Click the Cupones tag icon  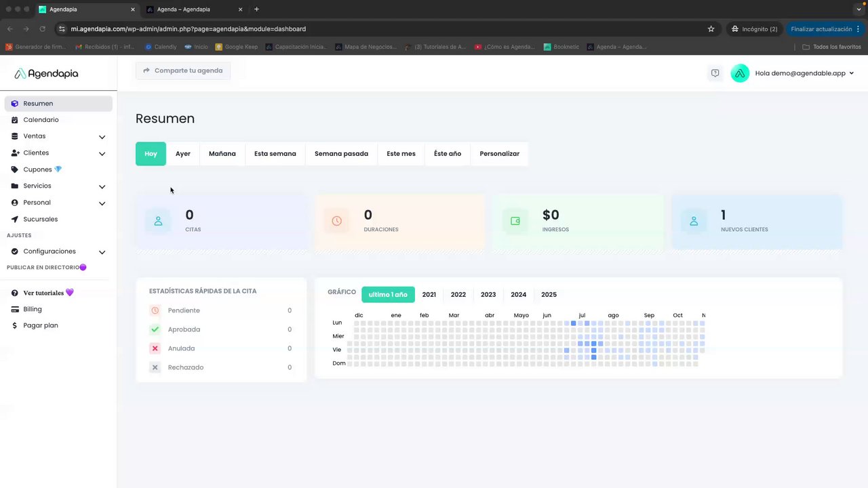15,169
